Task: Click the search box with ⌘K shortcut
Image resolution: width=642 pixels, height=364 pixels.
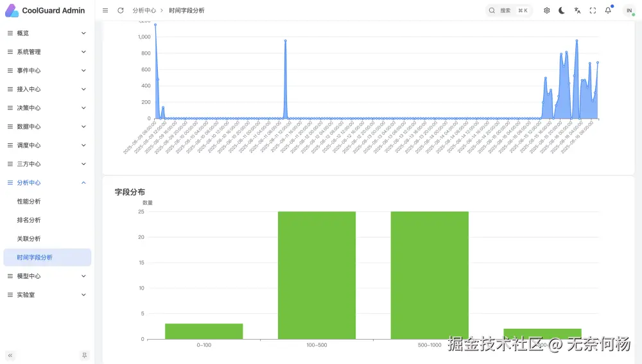Action: pos(508,11)
